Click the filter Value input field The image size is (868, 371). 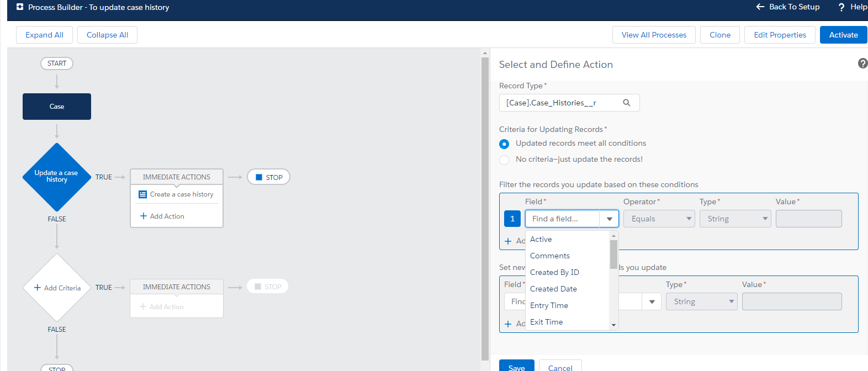pos(808,219)
